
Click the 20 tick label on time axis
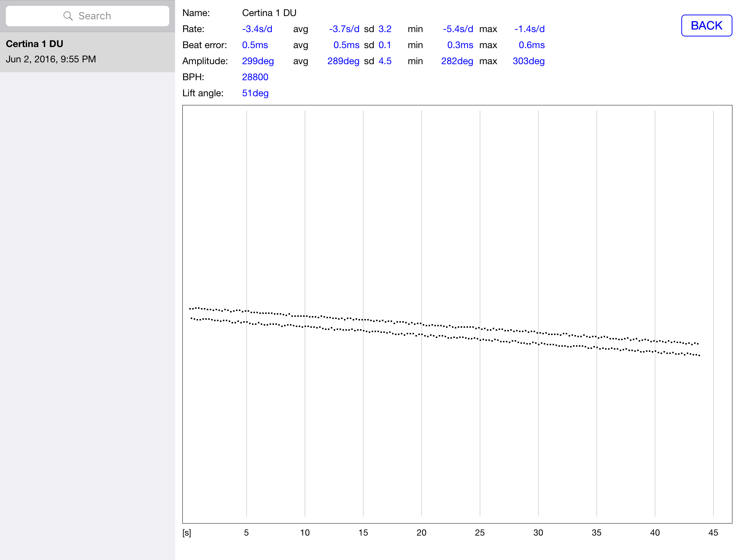point(422,533)
